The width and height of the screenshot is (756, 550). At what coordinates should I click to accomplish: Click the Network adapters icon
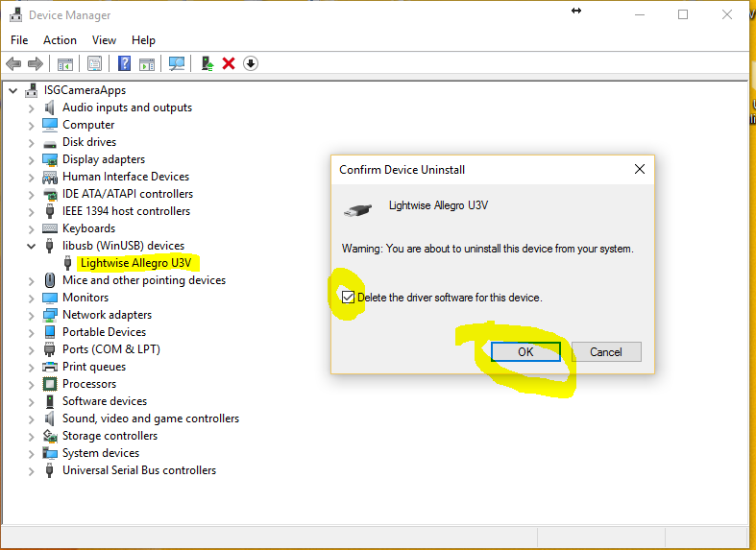[50, 315]
